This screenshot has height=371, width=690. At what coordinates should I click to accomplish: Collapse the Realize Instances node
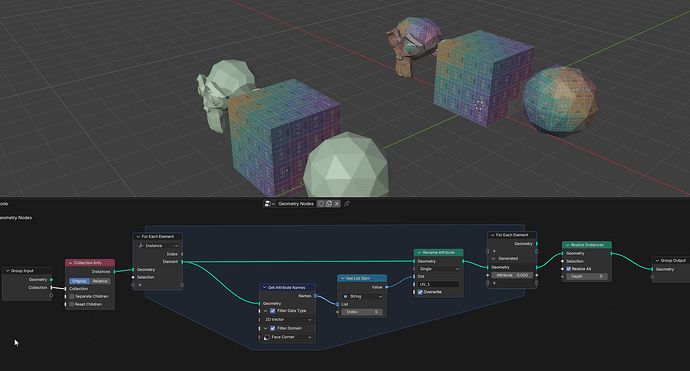coord(568,245)
